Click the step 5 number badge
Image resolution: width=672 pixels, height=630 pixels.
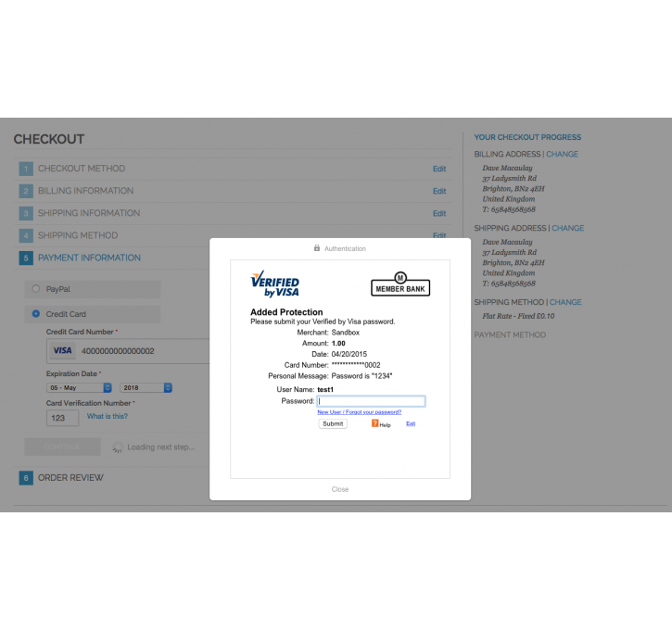[26, 258]
